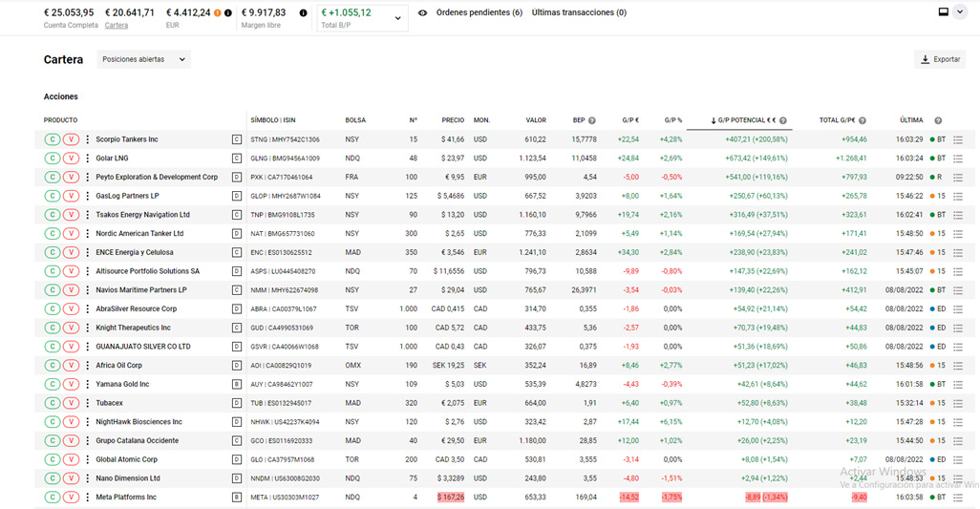Toggle the eye icon to hide balances
The image size is (980, 509).
click(x=422, y=12)
